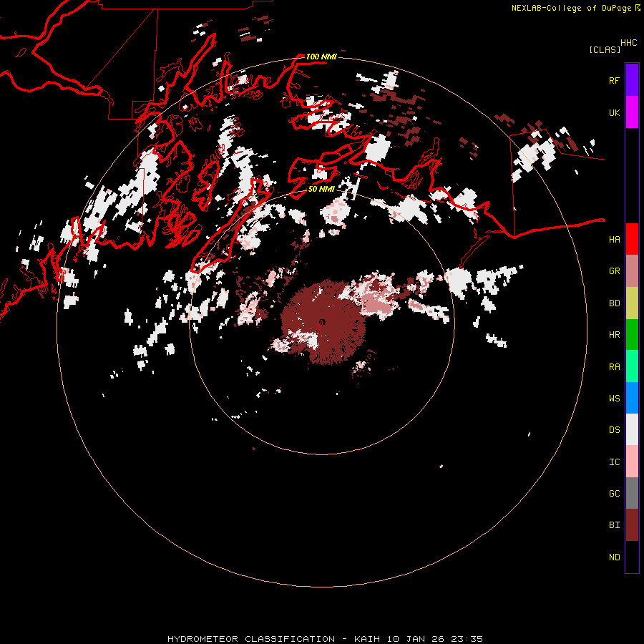Click the RF purple legend swatch

[632, 80]
